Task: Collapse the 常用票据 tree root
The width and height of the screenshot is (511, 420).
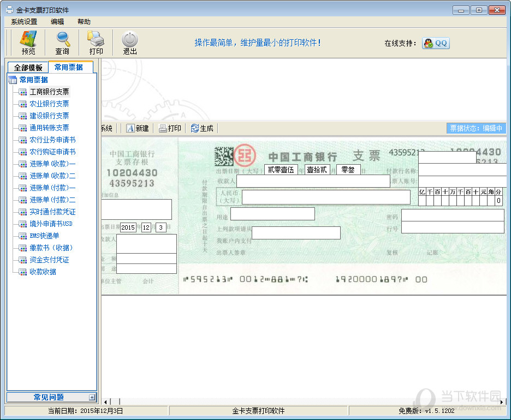Action: [x=13, y=80]
